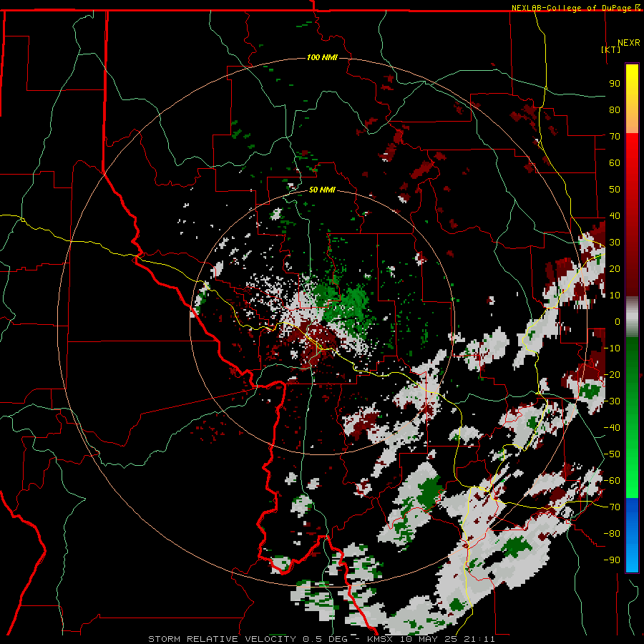Click the positive 50 value on the velocity scale
Viewport: 644px width, 644px height.
coord(615,190)
